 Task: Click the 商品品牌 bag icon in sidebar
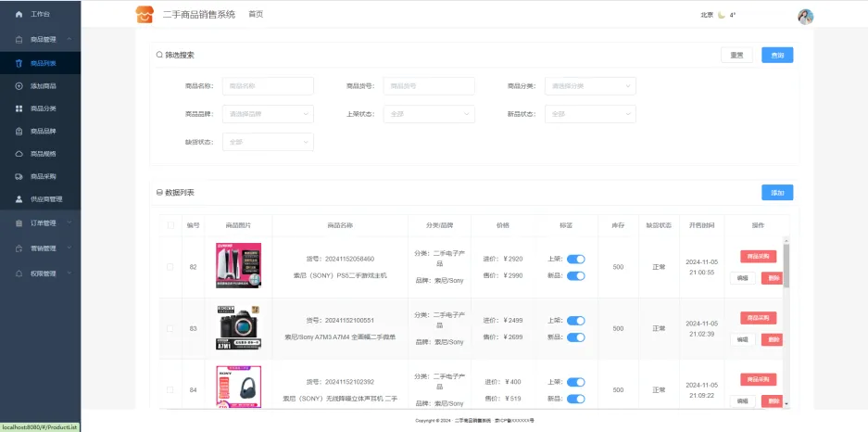19,131
